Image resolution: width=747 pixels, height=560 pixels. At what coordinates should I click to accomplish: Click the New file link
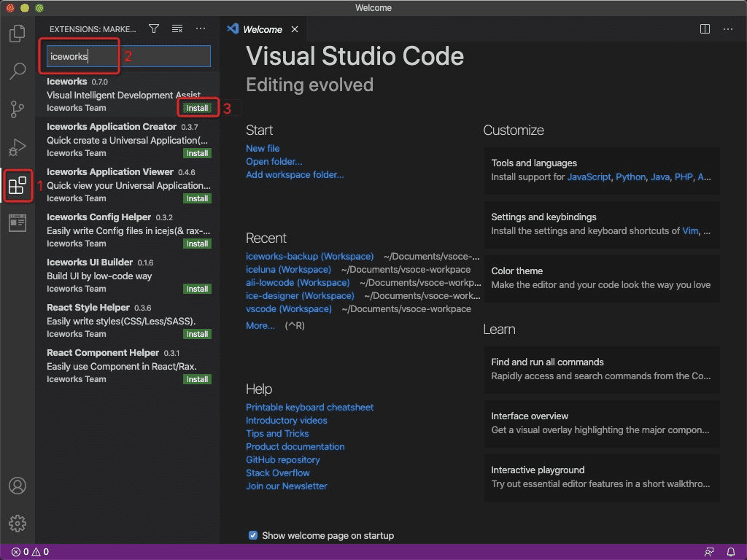click(x=263, y=148)
